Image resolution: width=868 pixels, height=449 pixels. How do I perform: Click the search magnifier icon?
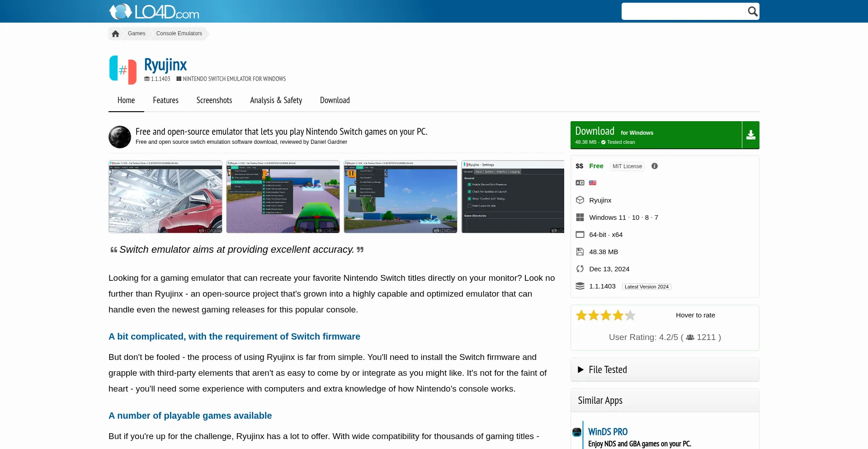coord(752,11)
